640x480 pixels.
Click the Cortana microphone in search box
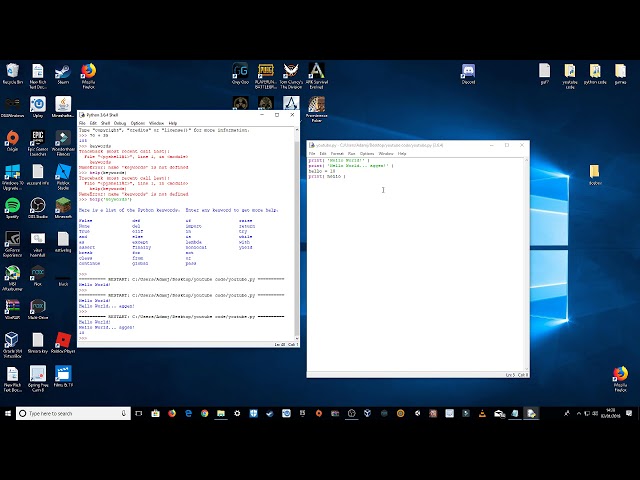(123, 413)
